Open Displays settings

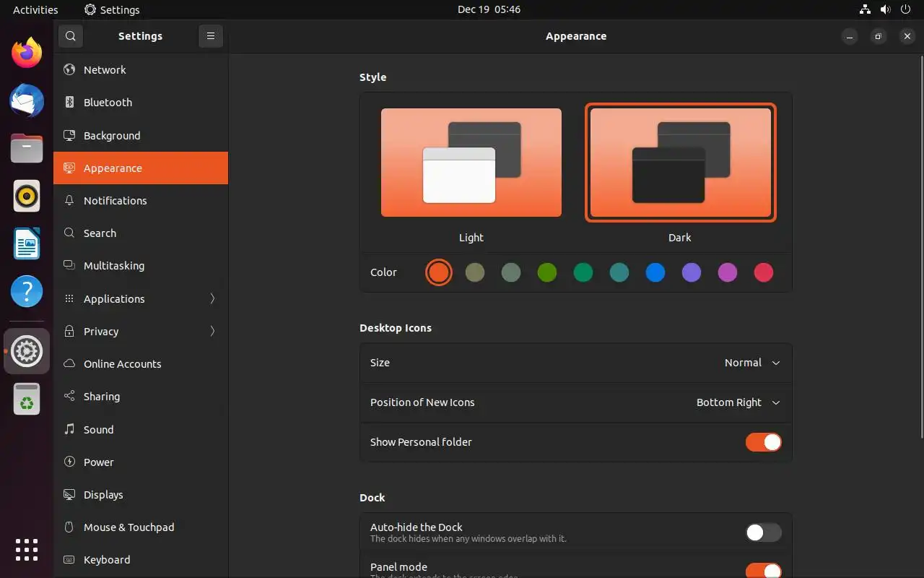141,494
